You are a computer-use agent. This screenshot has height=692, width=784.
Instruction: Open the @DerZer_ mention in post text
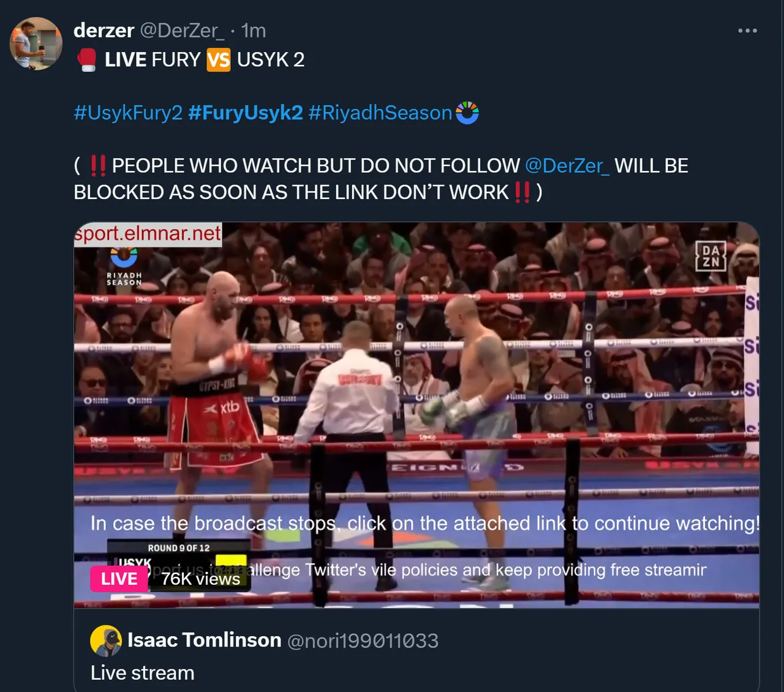(x=567, y=165)
